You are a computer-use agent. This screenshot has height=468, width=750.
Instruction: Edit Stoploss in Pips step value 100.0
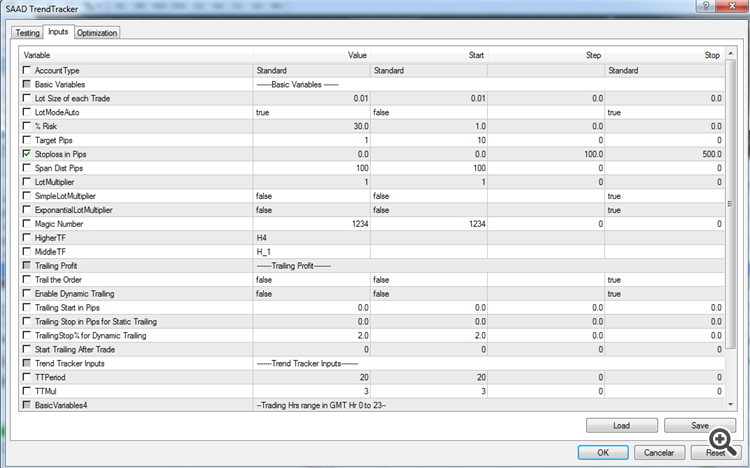(x=546, y=154)
